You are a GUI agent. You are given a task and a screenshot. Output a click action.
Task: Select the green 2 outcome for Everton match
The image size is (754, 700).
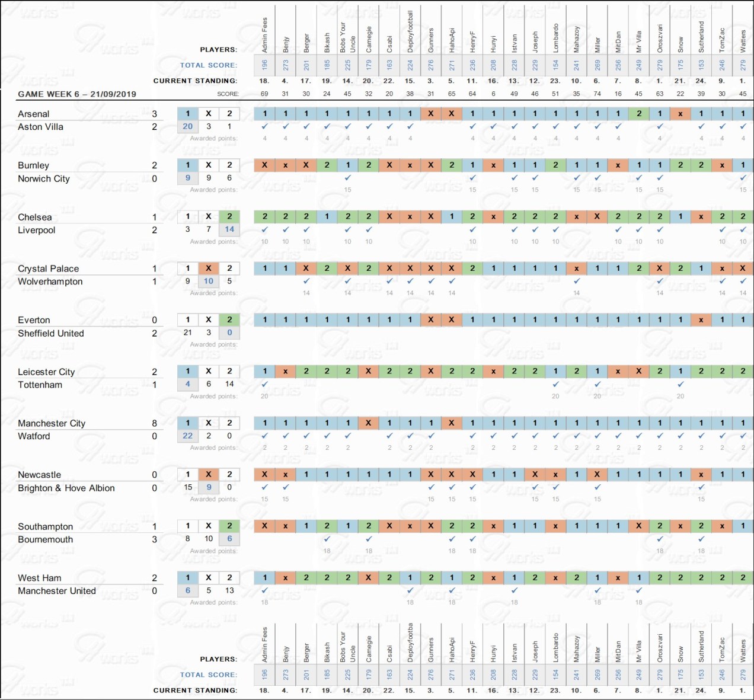[229, 320]
